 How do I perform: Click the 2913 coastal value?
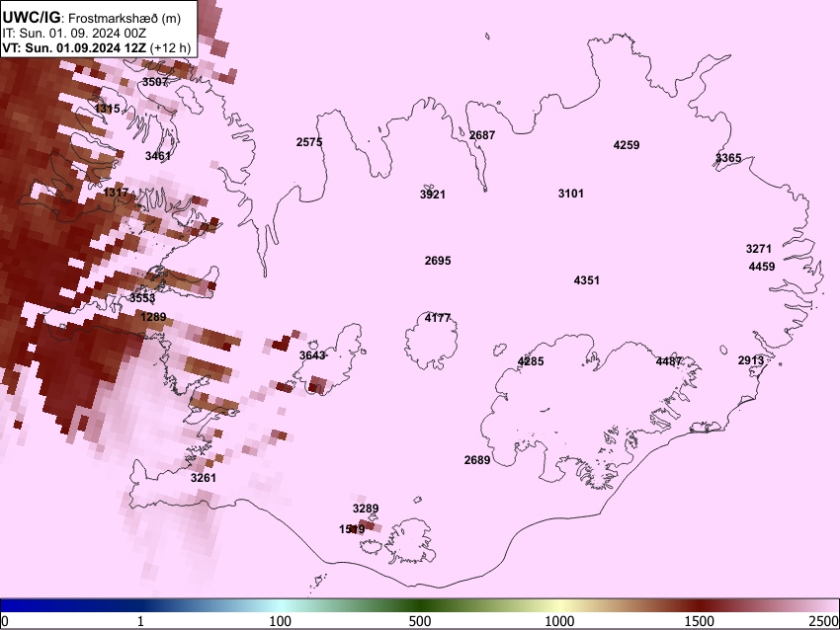tap(751, 360)
